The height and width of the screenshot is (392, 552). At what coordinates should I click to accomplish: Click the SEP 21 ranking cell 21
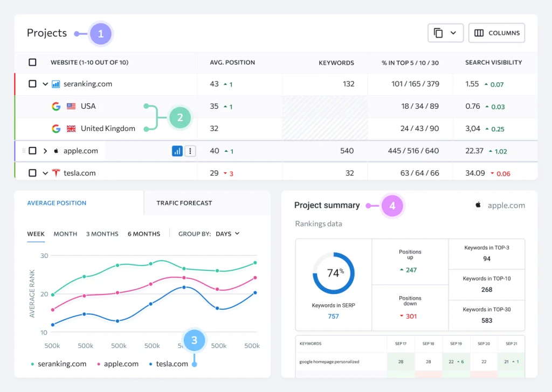511,361
